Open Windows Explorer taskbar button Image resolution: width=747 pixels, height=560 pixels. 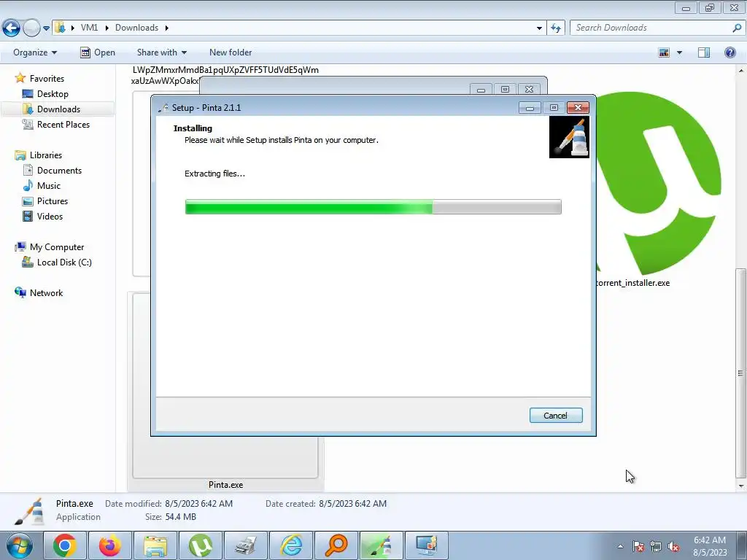pos(155,545)
